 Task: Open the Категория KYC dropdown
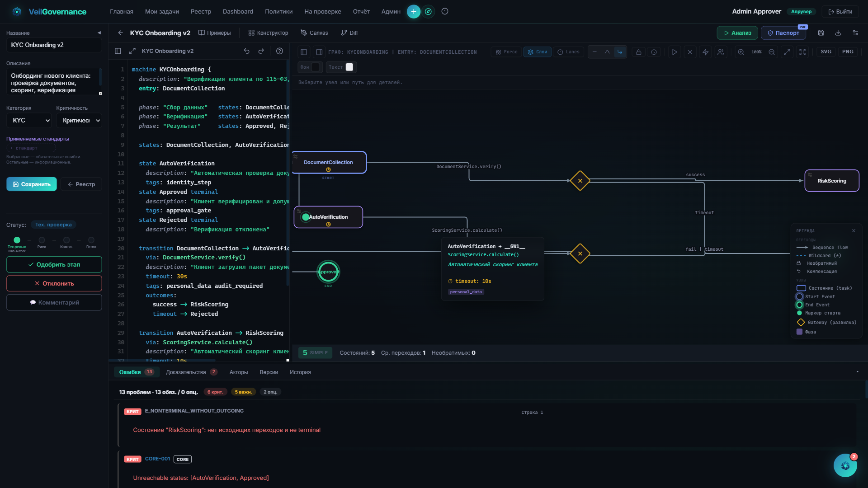29,121
